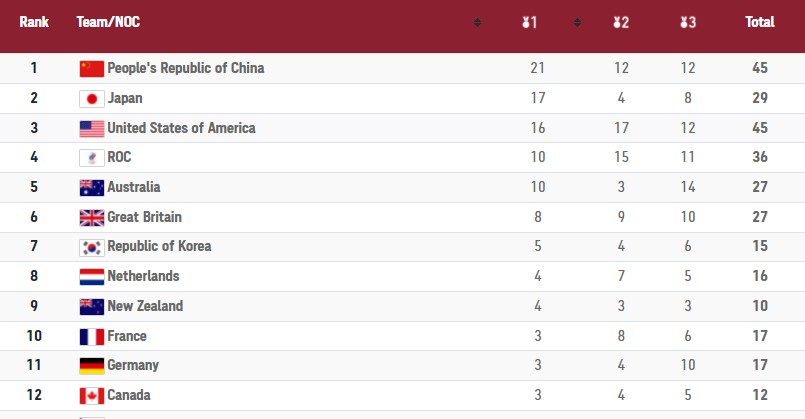This screenshot has height=419, width=805.
Task: Click the ROC flag icon
Action: click(x=92, y=158)
